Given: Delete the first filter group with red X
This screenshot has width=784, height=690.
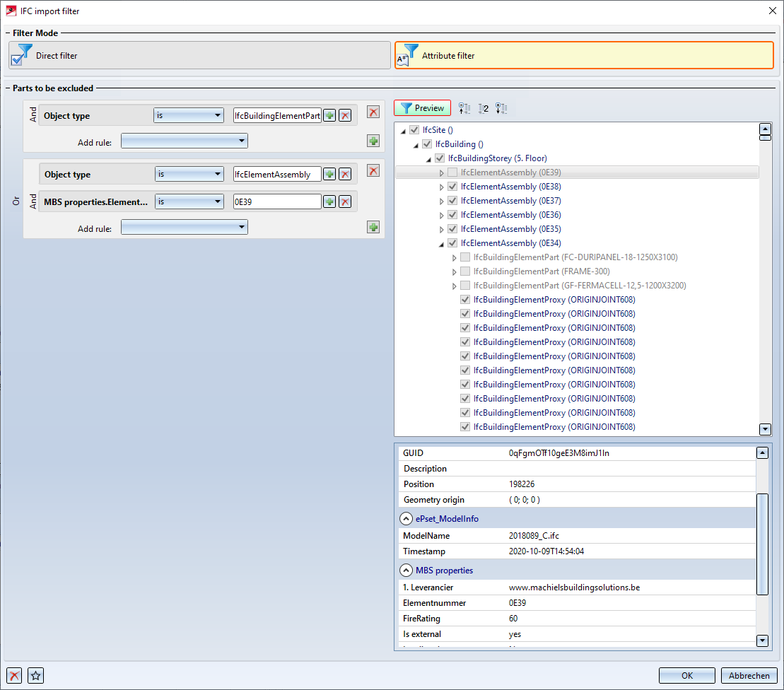Looking at the screenshot, I should coord(373,112).
